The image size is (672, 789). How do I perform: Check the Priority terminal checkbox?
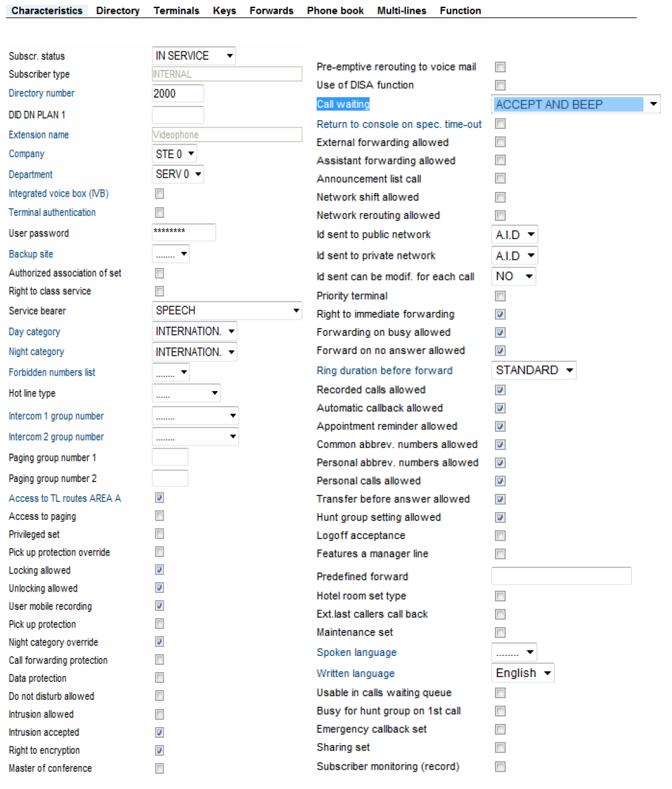(x=500, y=296)
